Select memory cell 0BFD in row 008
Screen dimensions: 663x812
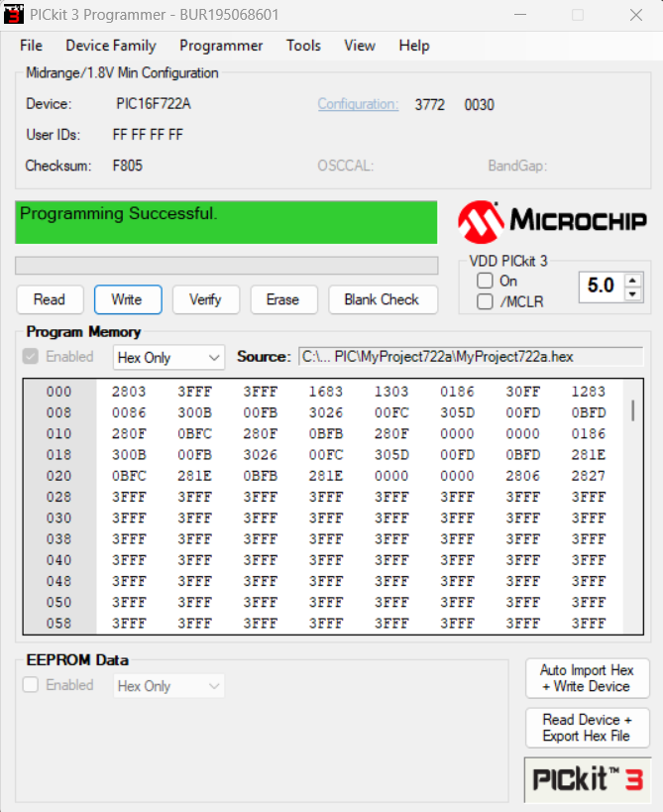coord(589,412)
